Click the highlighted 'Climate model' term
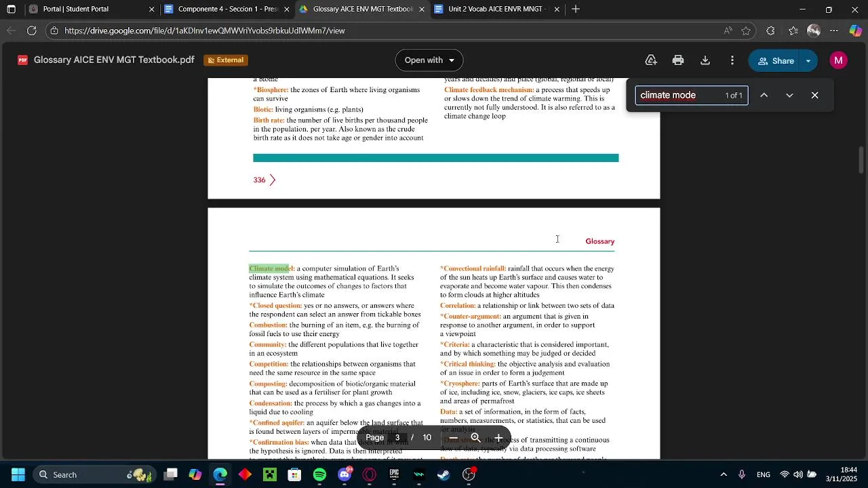The height and width of the screenshot is (488, 868). click(x=271, y=268)
